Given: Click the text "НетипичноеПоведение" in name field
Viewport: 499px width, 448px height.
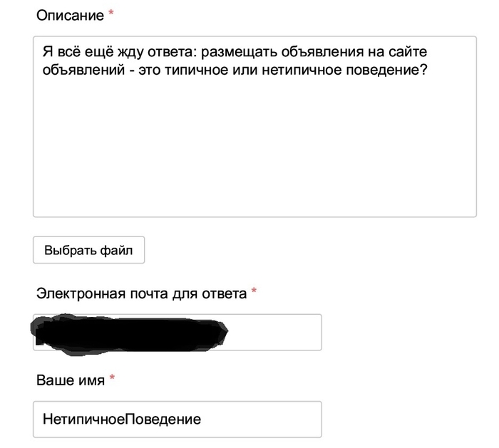Looking at the screenshot, I should coord(121,420).
